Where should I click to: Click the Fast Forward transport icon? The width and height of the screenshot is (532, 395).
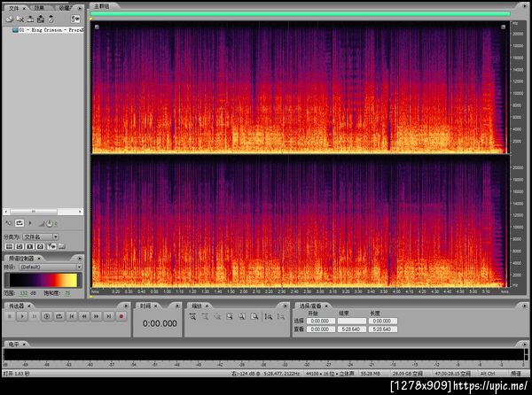pyautogui.click(x=97, y=315)
